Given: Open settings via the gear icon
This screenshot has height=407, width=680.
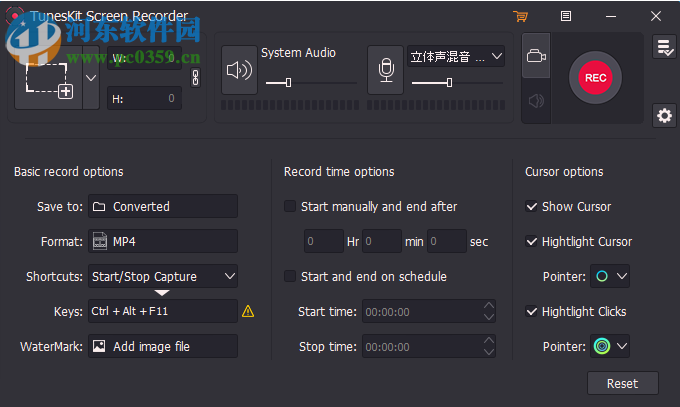Looking at the screenshot, I should [x=664, y=115].
